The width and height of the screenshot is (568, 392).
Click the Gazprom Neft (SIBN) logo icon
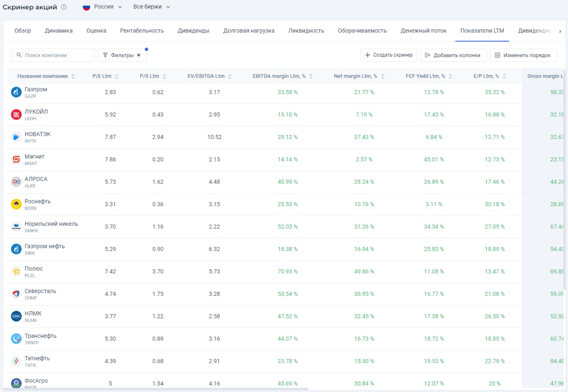16,249
